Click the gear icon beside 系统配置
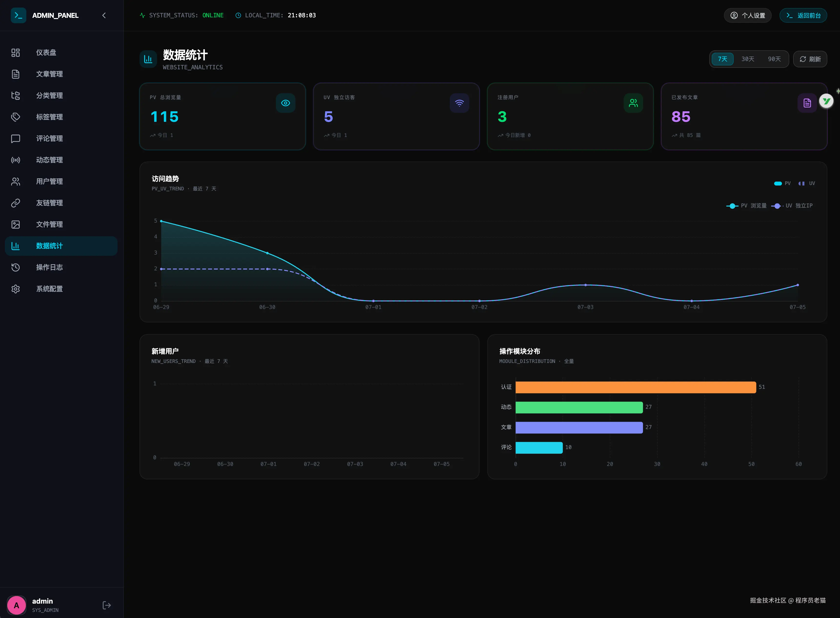 point(15,289)
